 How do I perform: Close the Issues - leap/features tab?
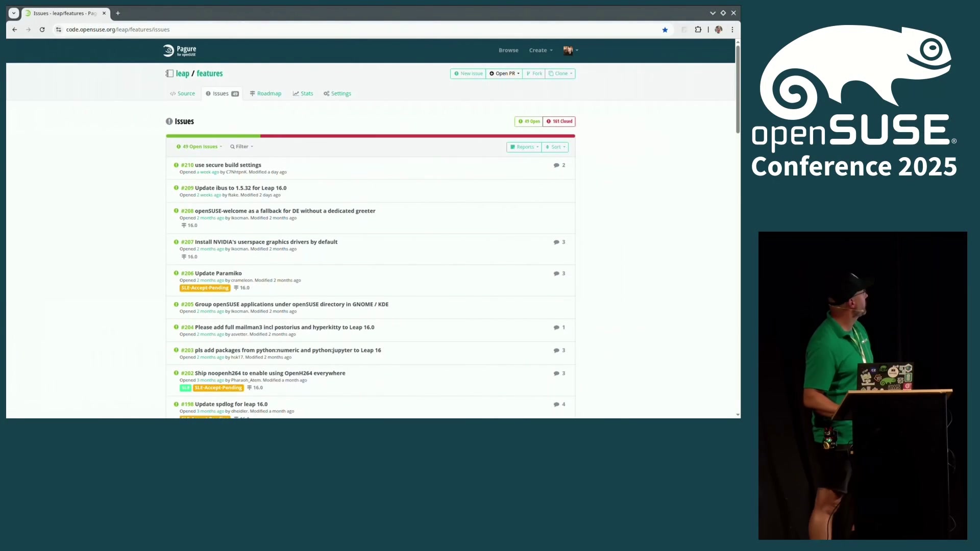click(104, 13)
